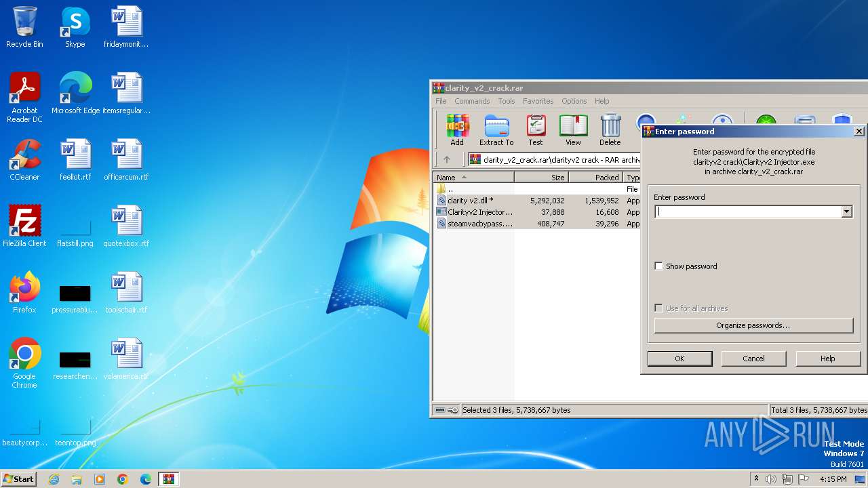868x488 pixels.
Task: Sort files by Packed column header
Action: pos(595,178)
